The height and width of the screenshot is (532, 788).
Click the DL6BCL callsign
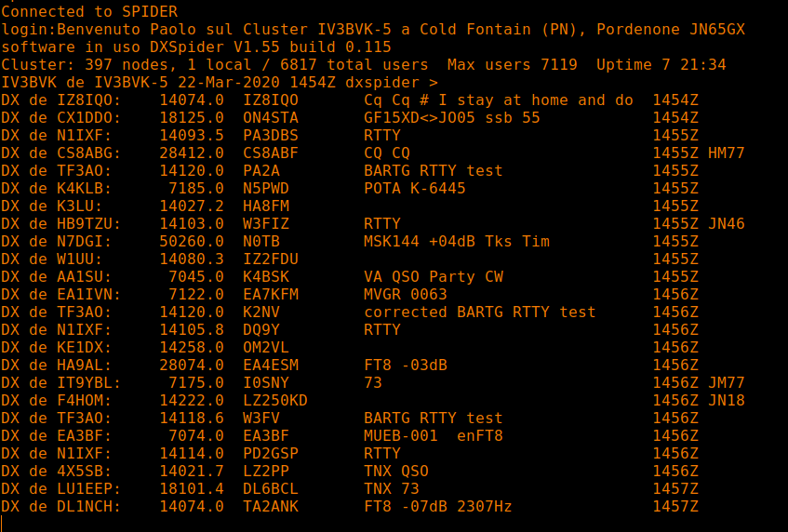[271, 489]
